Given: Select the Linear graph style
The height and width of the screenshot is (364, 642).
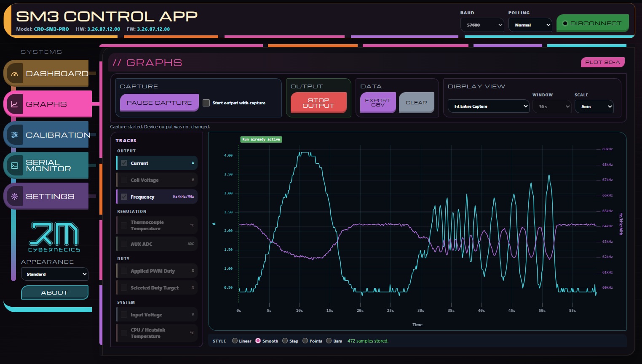Looking at the screenshot, I should 235,341.
